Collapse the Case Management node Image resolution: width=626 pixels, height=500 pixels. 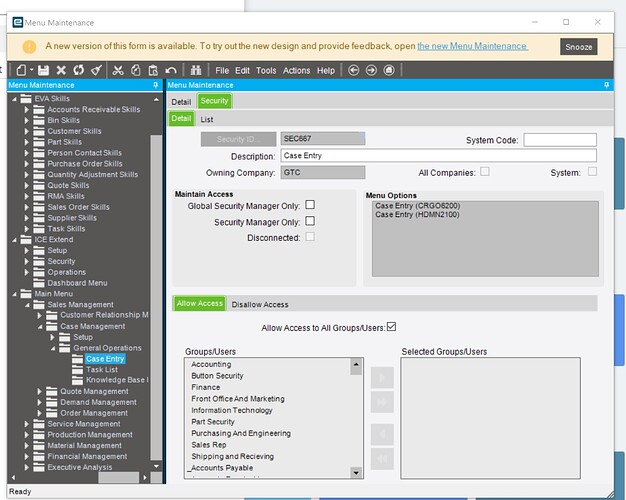(x=40, y=327)
